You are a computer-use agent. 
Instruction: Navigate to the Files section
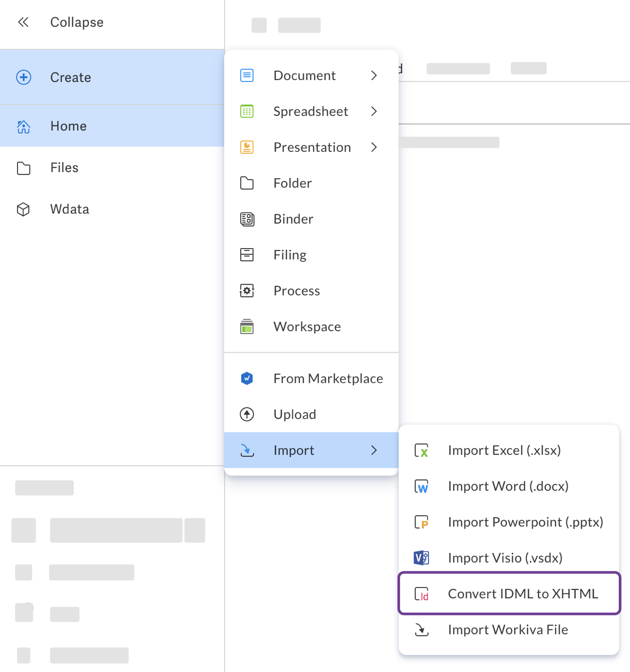point(63,168)
